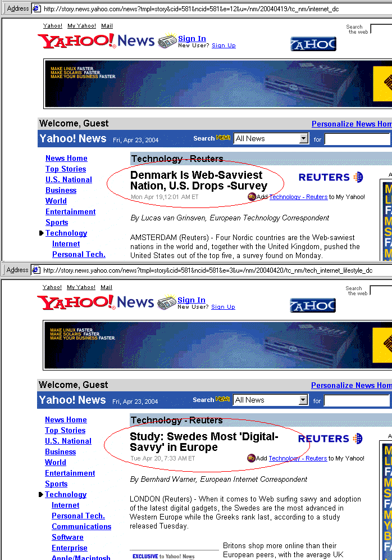Click the bottom page's news search 'for' input field
The width and height of the screenshot is (392, 560).
click(x=357, y=401)
